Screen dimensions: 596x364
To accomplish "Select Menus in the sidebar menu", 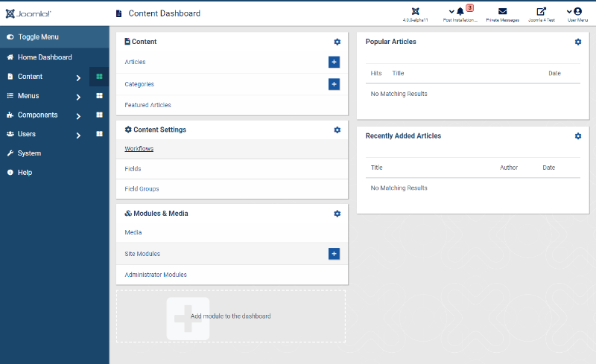I will tap(28, 96).
